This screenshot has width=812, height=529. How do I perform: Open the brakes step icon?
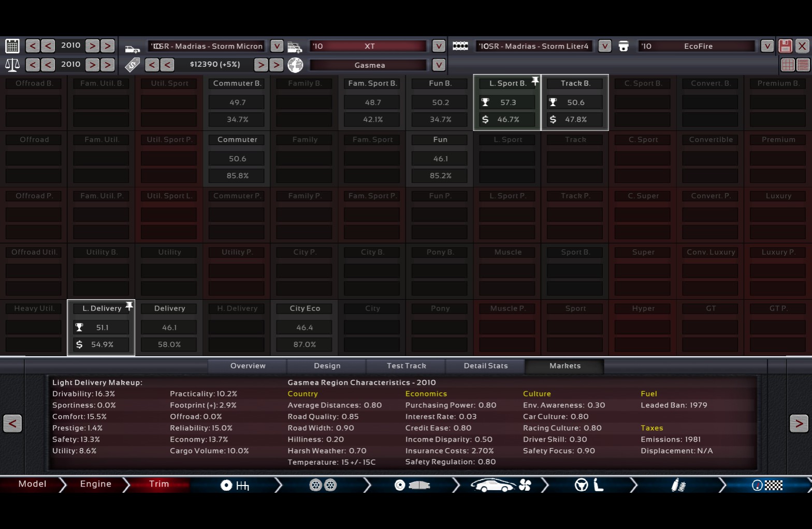412,485
